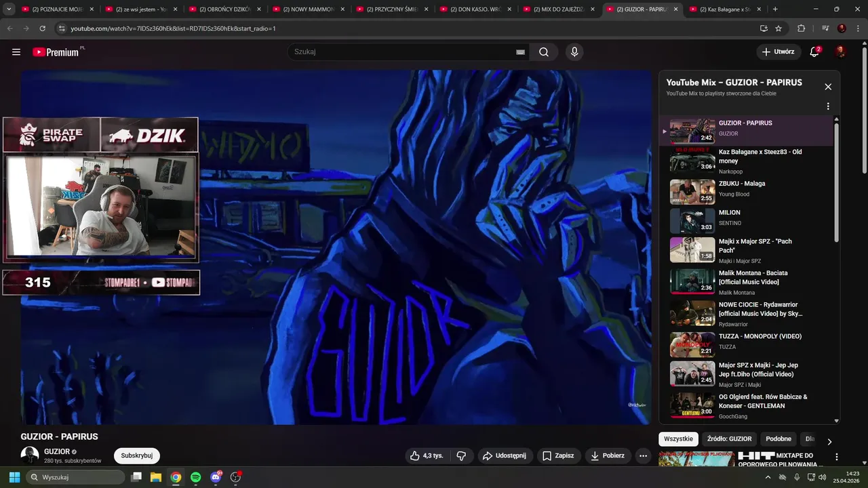
Task: Open the GUZIOR channel name link
Action: coord(57,451)
